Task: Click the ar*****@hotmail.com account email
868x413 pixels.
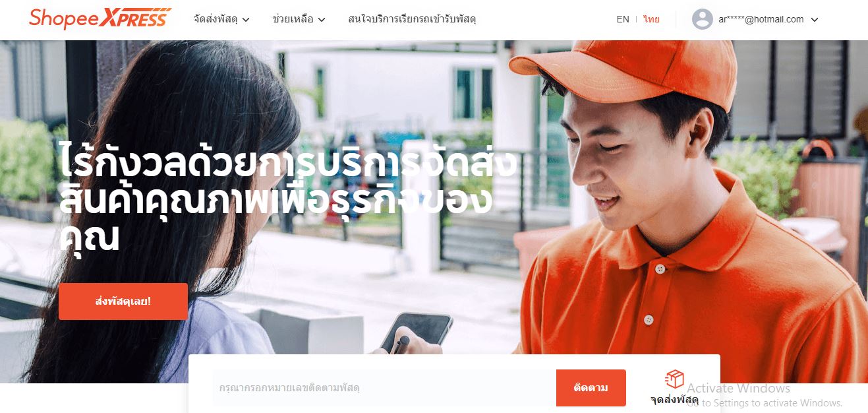Action: [x=761, y=19]
